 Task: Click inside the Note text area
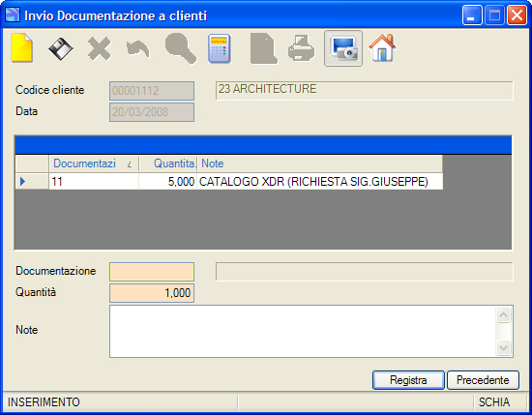point(303,331)
